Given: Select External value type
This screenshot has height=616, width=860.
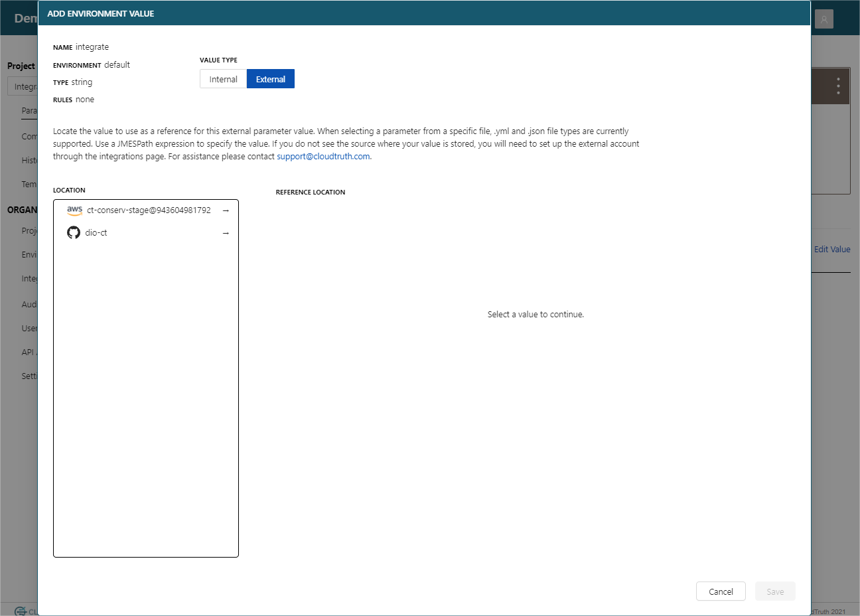Looking at the screenshot, I should tap(271, 79).
